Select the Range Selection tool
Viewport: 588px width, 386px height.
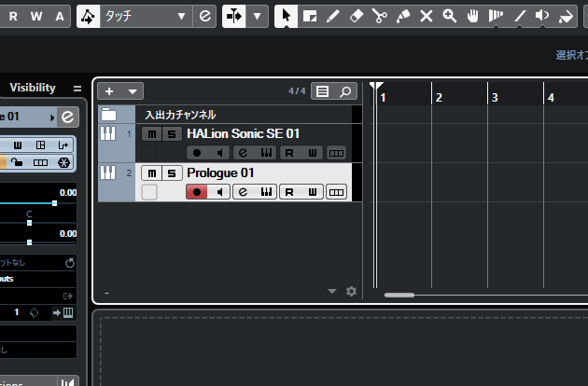(310, 16)
